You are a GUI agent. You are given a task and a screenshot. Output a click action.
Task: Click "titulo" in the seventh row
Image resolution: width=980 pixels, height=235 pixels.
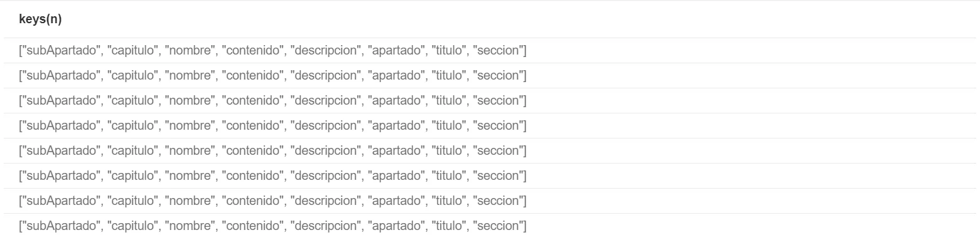click(x=448, y=201)
